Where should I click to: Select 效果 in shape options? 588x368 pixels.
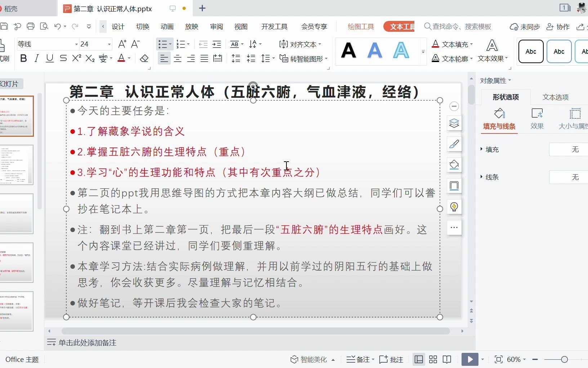[537, 119]
